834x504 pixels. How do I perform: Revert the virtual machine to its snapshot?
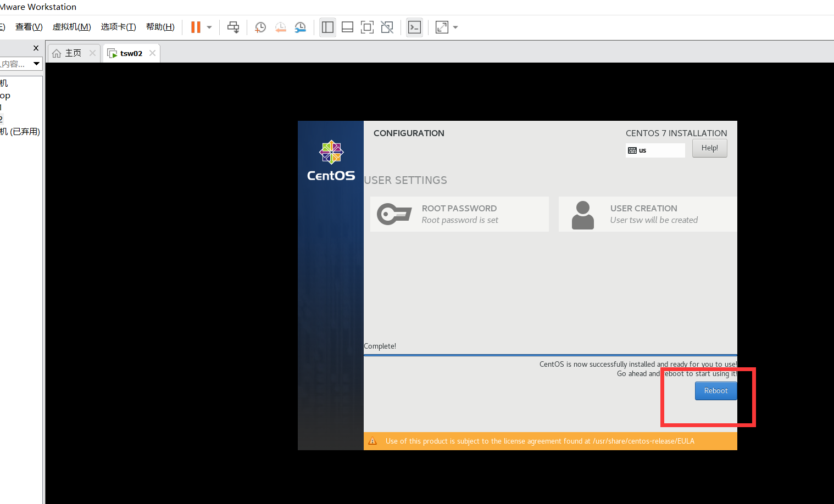[x=281, y=27]
